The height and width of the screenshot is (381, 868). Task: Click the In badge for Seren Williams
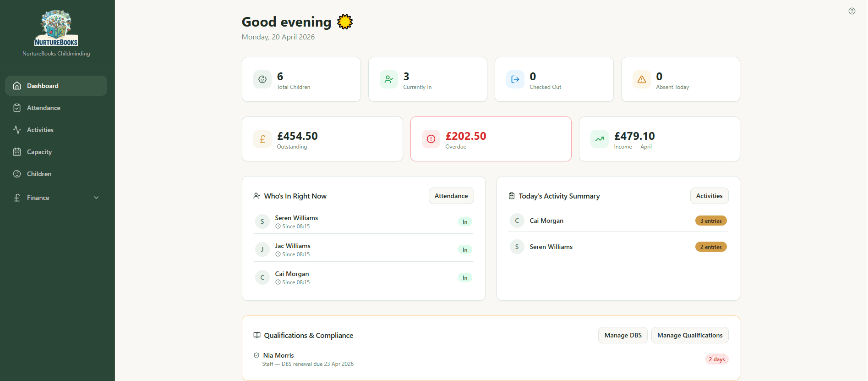[x=465, y=221]
